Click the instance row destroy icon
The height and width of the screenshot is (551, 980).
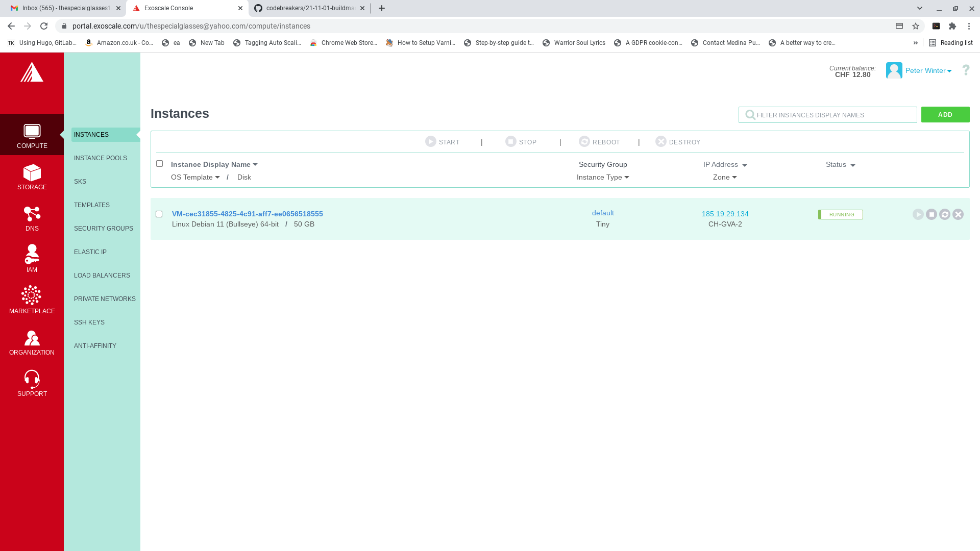[958, 215]
